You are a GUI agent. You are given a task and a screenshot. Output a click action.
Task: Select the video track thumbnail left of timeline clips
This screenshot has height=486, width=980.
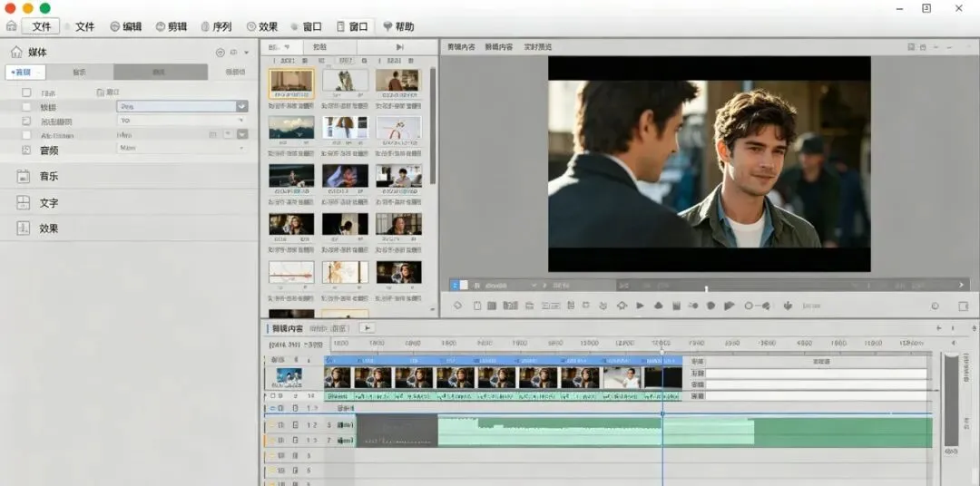pos(289,376)
